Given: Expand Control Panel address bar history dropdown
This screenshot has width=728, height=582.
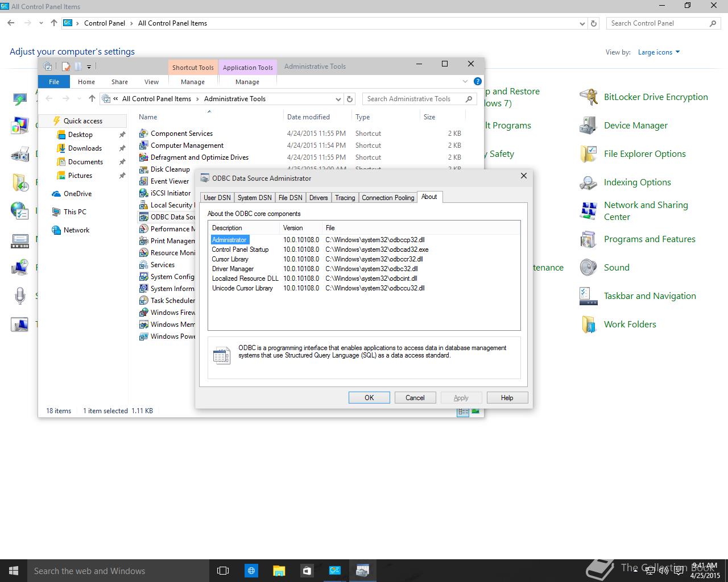Looking at the screenshot, I should coord(582,23).
